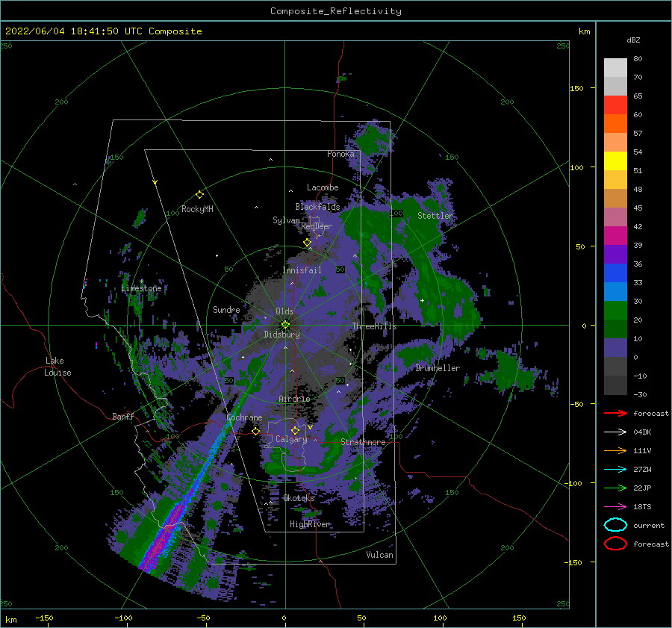
Task: Select the red 60-65 dBZ color swatch
Action: (615, 105)
